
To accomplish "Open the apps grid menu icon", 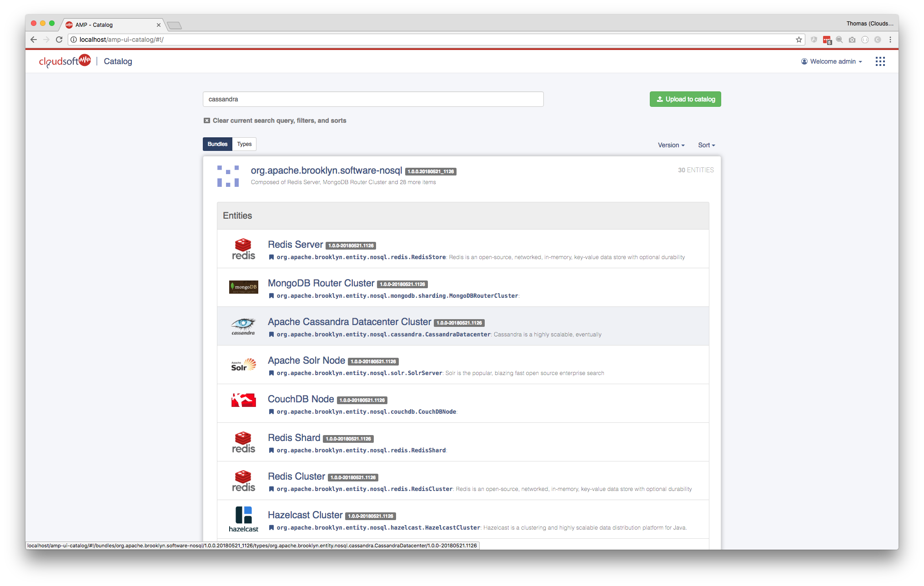I will click(880, 61).
